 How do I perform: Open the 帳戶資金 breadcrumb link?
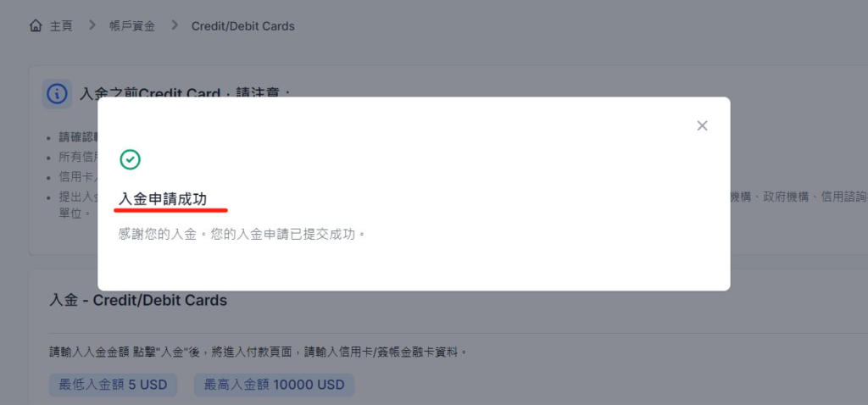(x=132, y=26)
